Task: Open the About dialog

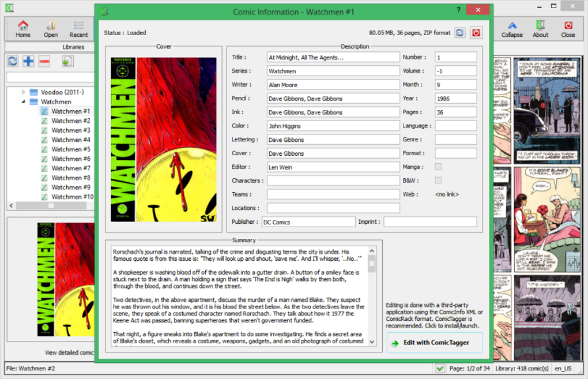Action: click(x=540, y=29)
